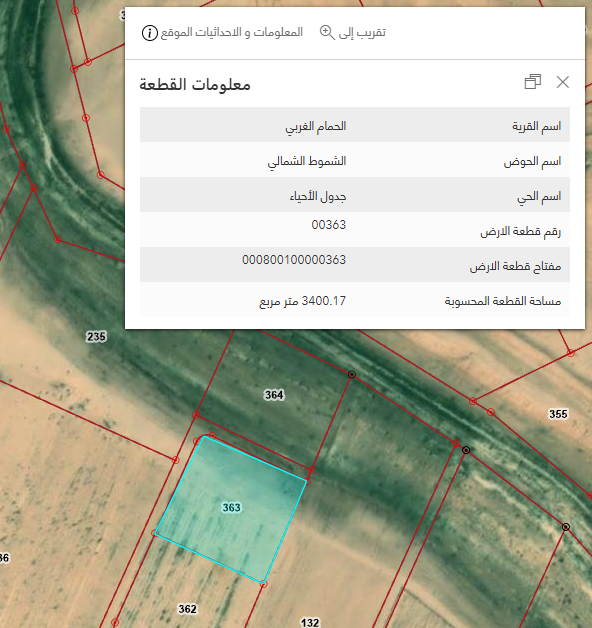Click parcel label 362 on map

[187, 609]
